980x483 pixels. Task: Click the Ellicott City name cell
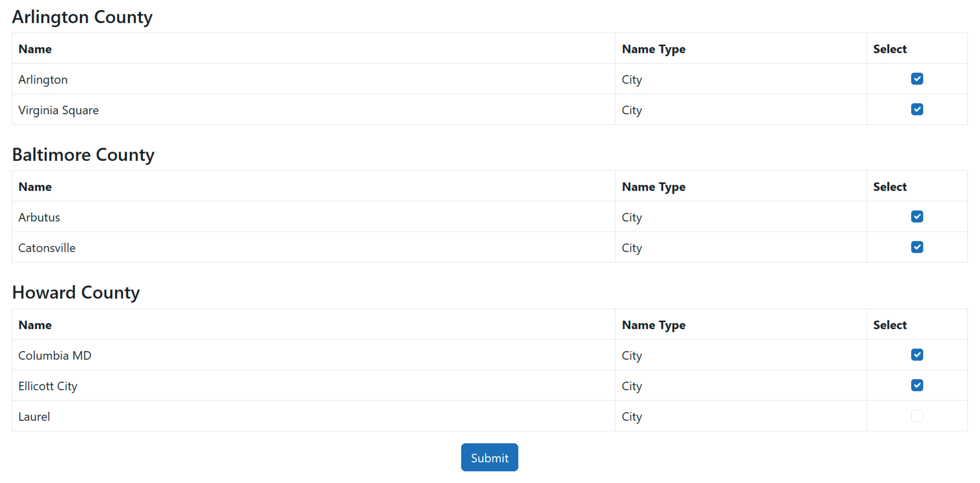tap(313, 385)
